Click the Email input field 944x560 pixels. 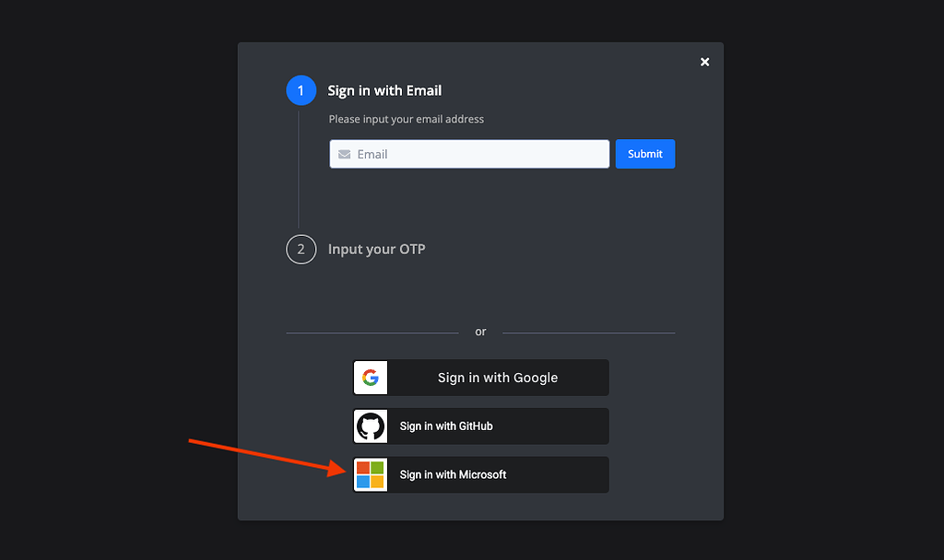pyautogui.click(x=469, y=154)
